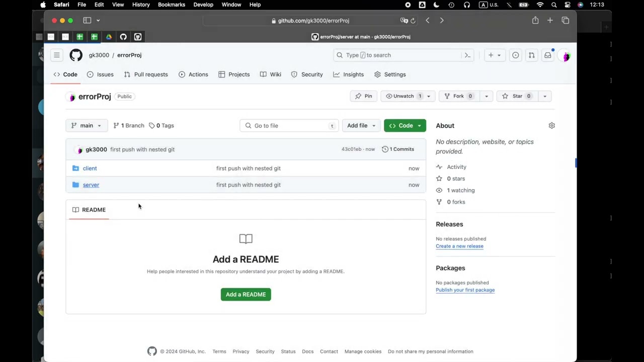Screen dimensions: 644x362
Task: Expand the Star lists dropdown arrow
Action: [545, 96]
